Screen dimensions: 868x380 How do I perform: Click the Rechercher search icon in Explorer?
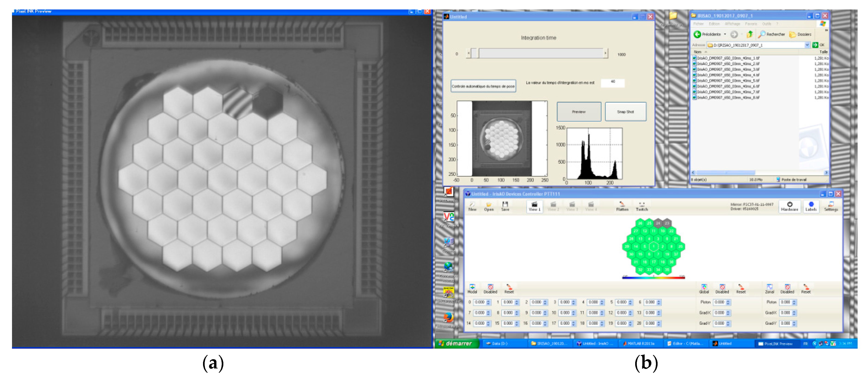click(x=762, y=34)
